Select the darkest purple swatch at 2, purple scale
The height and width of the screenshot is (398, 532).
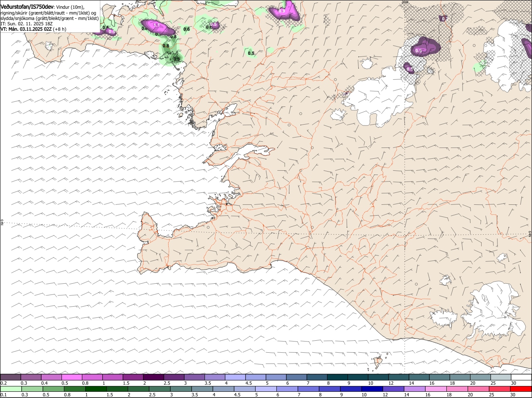tap(153, 377)
